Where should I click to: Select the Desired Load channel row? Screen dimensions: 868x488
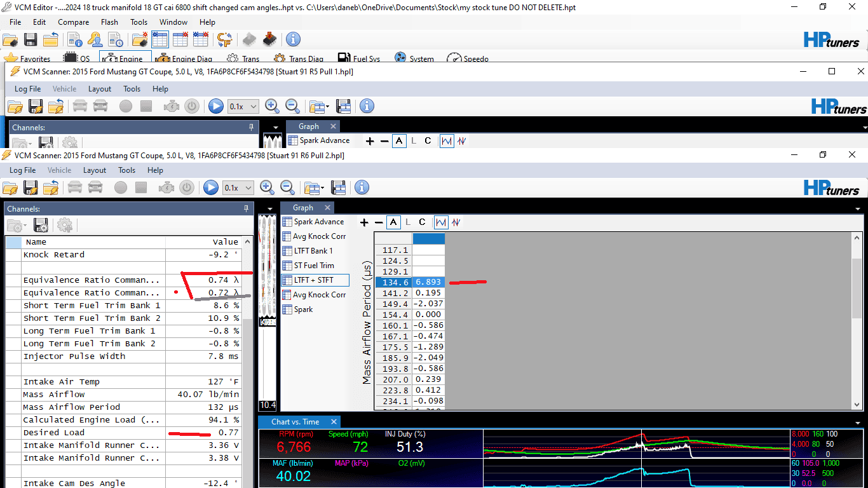point(124,433)
